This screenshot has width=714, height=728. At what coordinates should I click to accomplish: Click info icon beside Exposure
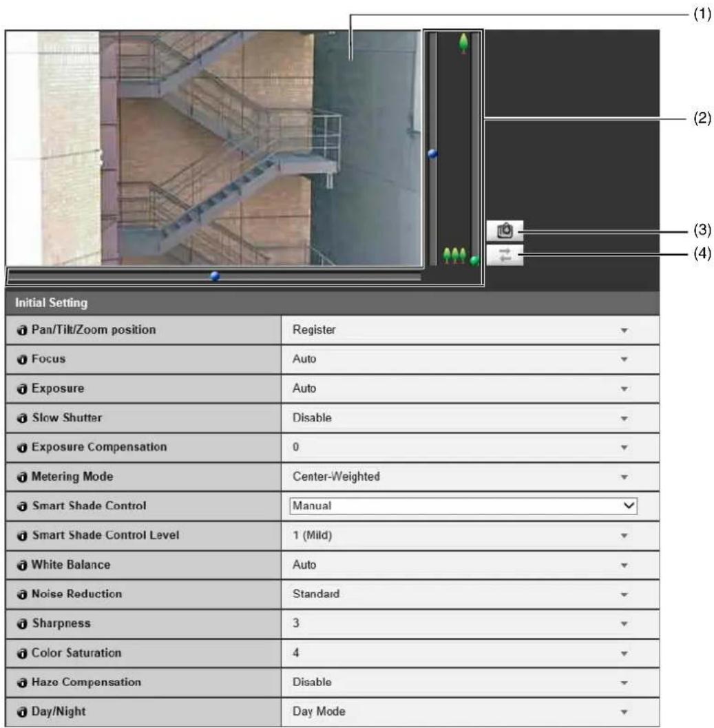pos(22,388)
